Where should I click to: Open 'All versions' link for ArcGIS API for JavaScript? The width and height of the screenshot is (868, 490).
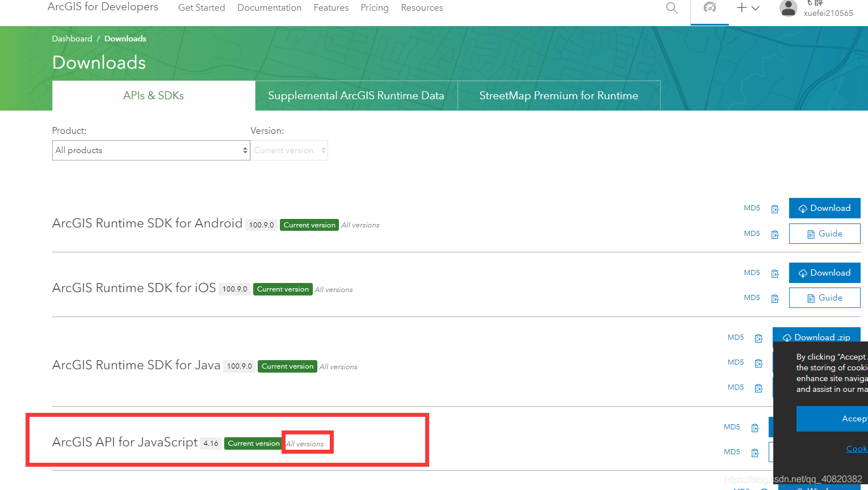click(x=306, y=442)
